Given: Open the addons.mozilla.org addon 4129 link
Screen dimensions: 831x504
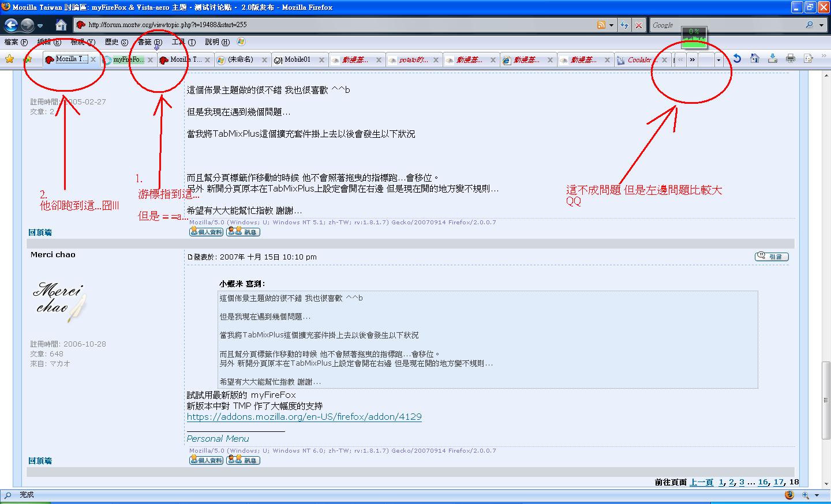Looking at the screenshot, I should [304, 416].
